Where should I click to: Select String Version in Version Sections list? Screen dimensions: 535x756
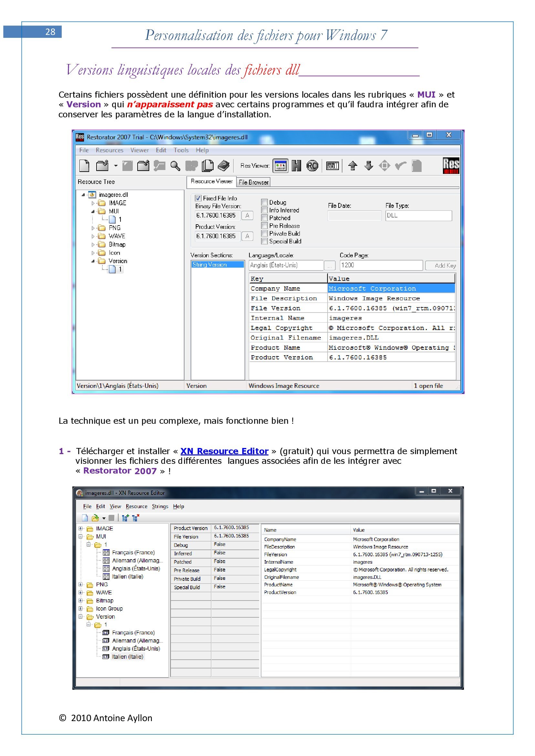click(217, 264)
